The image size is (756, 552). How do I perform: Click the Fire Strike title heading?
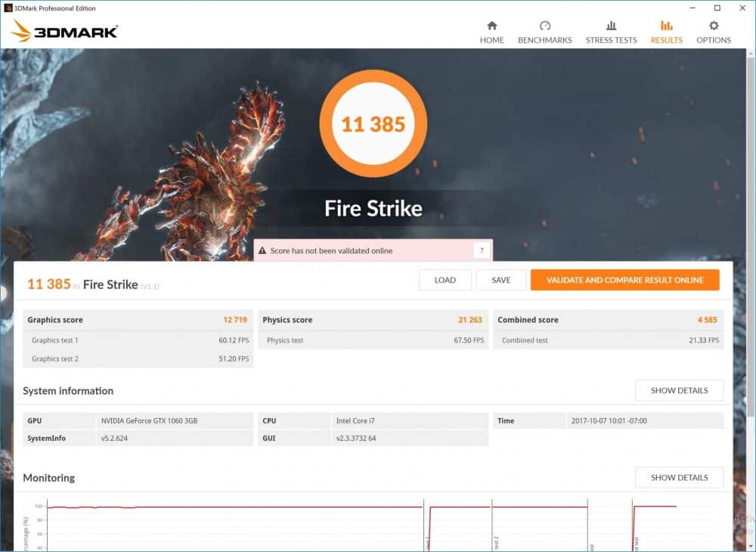pos(373,208)
